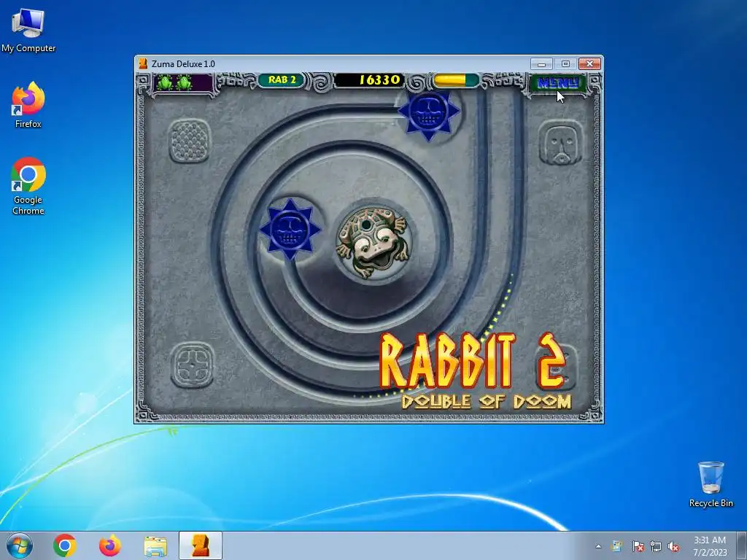Viewport: 747px width, 560px height.
Task: Click the scaled pattern stone tile
Action: (190, 141)
